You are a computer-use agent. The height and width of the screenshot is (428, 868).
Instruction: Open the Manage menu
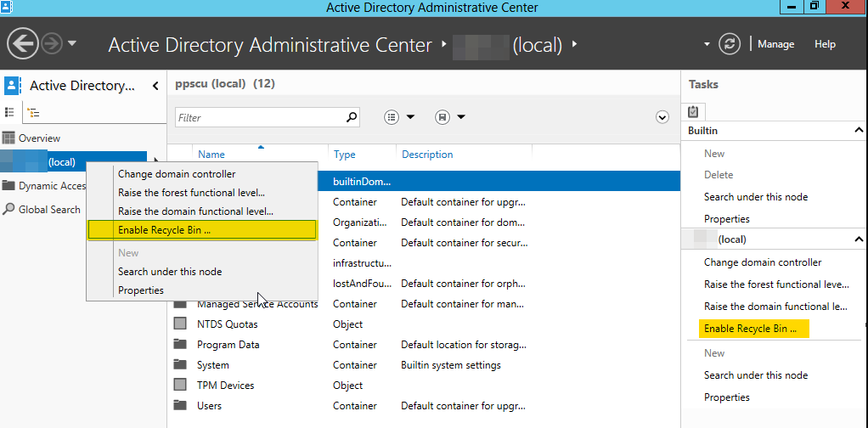coord(775,44)
